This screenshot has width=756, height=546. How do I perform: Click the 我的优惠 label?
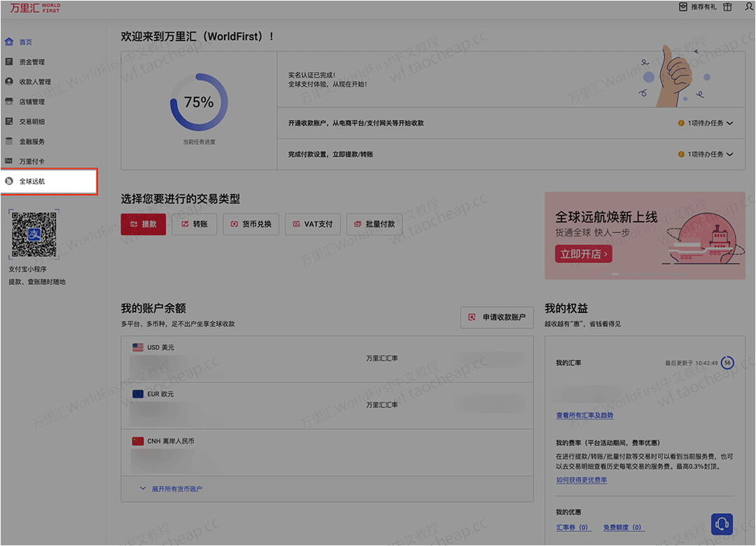tap(568, 512)
